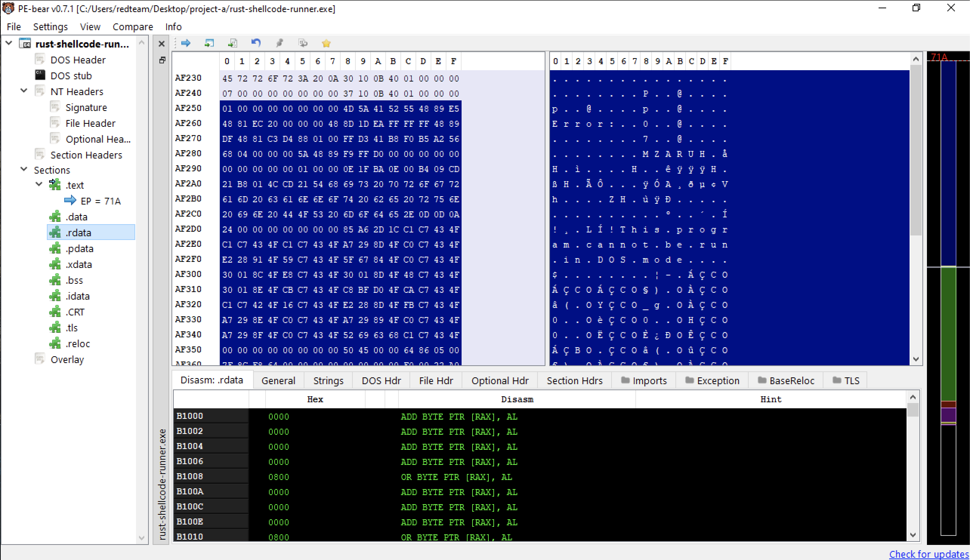Click the undo curved arrow icon

tap(256, 43)
